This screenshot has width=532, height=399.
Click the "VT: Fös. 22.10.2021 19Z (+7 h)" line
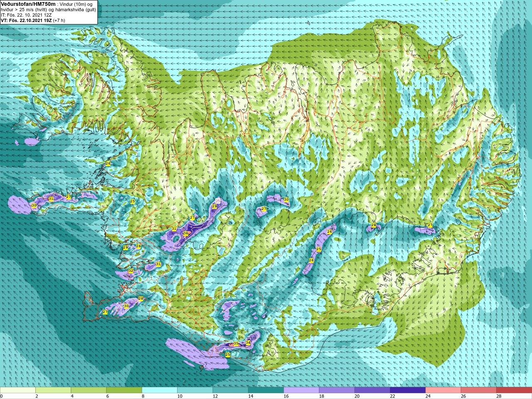33,20
